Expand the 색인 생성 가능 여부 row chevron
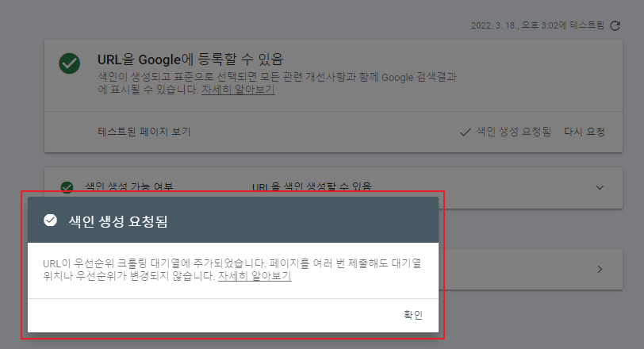This screenshot has width=644, height=349. click(x=600, y=188)
